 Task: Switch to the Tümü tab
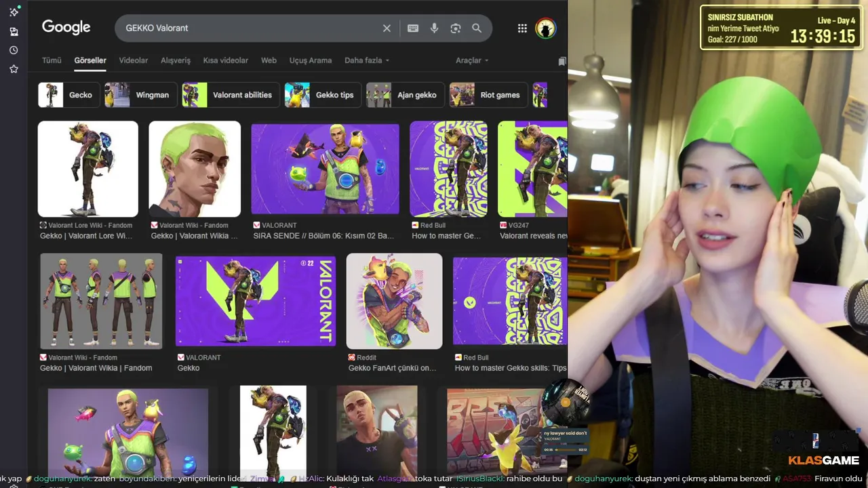(52, 60)
